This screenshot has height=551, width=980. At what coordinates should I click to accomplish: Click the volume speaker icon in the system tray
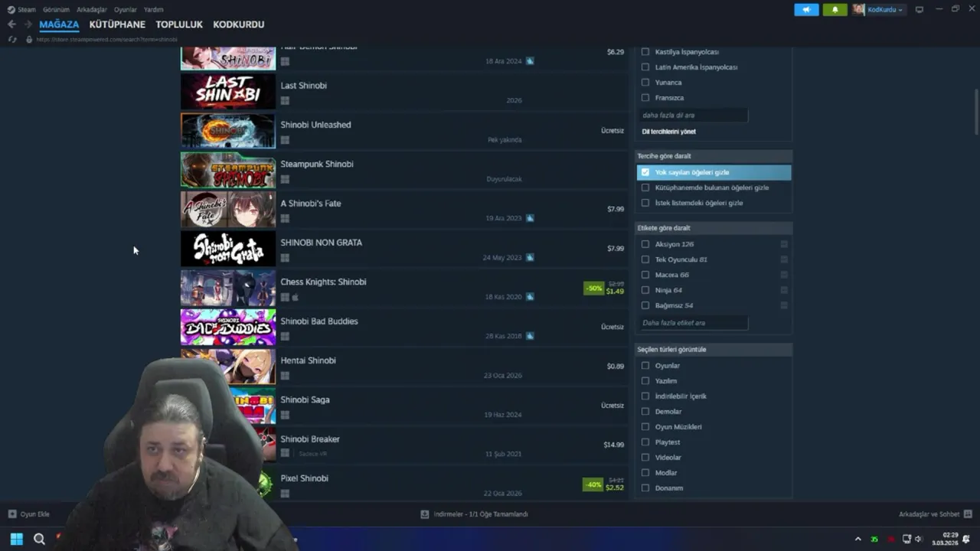[919, 540]
